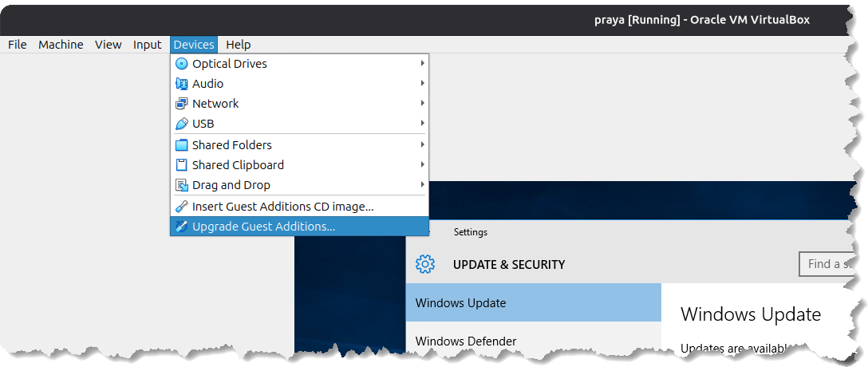This screenshot has height=367, width=868.
Task: Click the Shared Clipboard icon
Action: coord(181,165)
